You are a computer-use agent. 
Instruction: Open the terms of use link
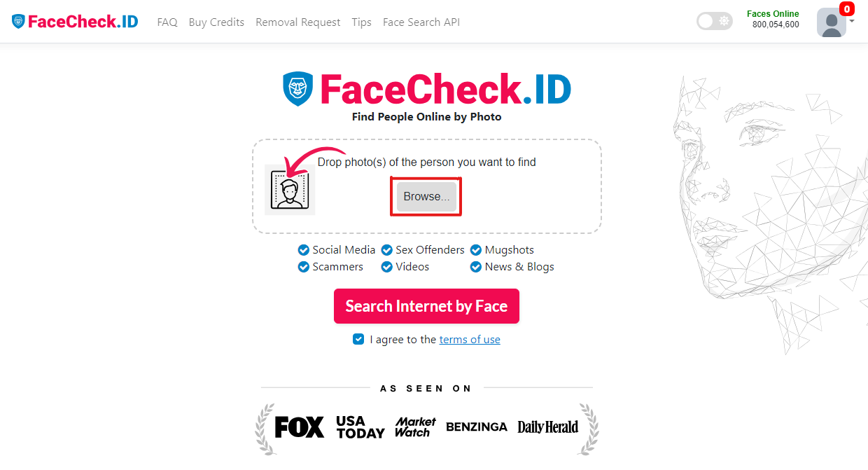coord(470,340)
